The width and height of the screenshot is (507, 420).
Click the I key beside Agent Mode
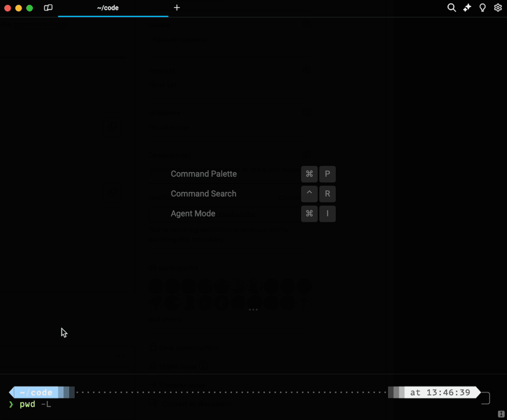(x=327, y=214)
